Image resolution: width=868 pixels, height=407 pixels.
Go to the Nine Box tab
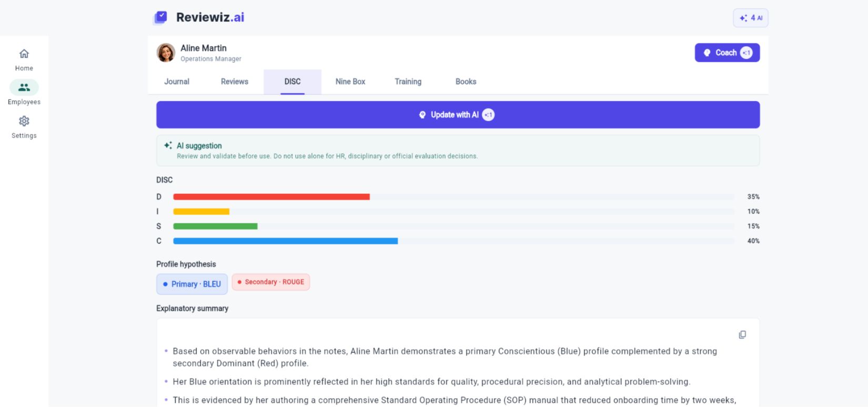pos(350,82)
